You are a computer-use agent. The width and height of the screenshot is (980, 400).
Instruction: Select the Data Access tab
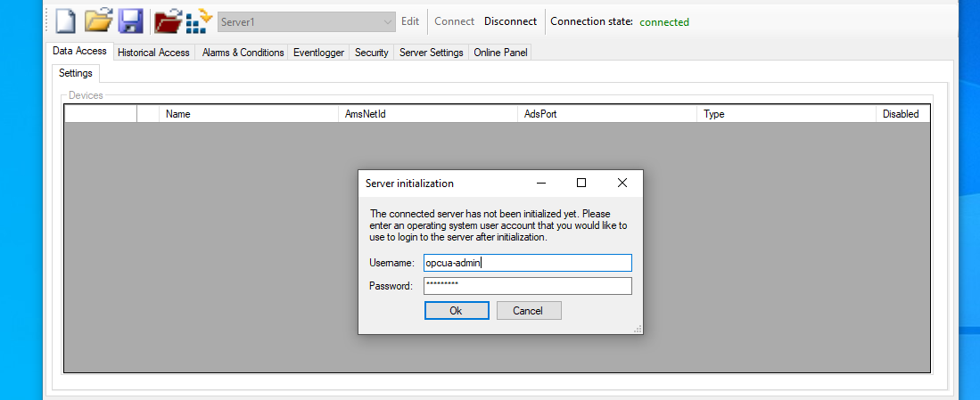[x=79, y=51]
